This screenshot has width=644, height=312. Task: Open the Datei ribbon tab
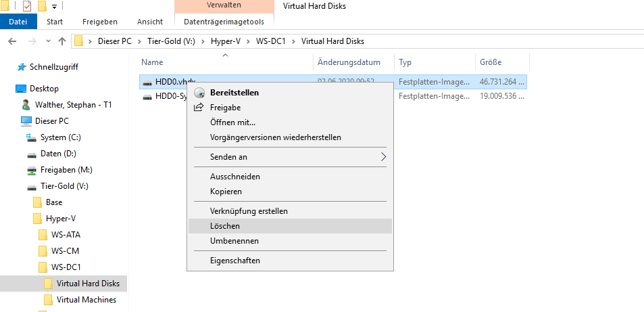coord(18,22)
